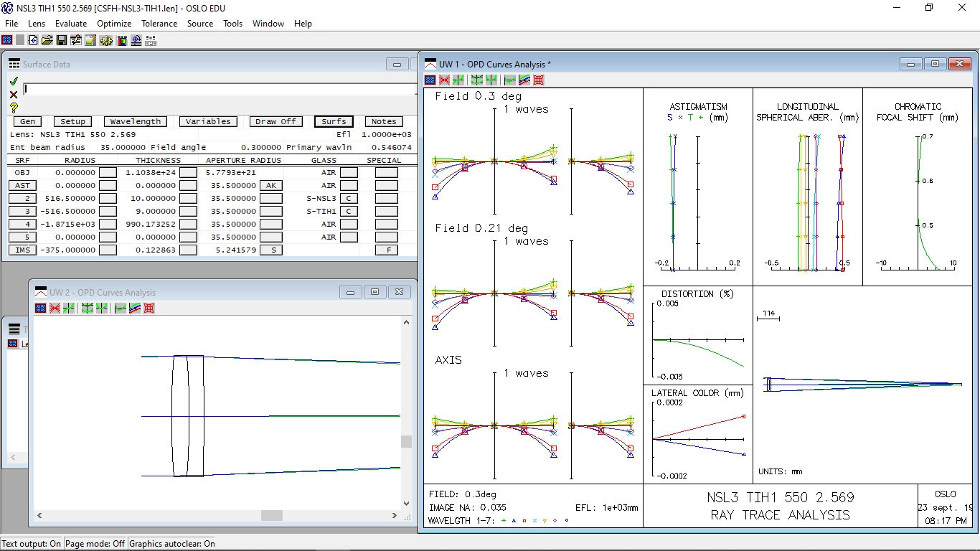980x551 pixels.
Task: Click the yellow question mark help icon
Action: pyautogui.click(x=14, y=108)
